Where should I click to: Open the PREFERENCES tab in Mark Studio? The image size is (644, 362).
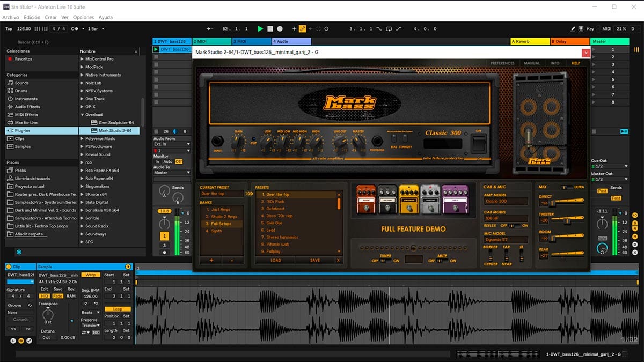(502, 63)
